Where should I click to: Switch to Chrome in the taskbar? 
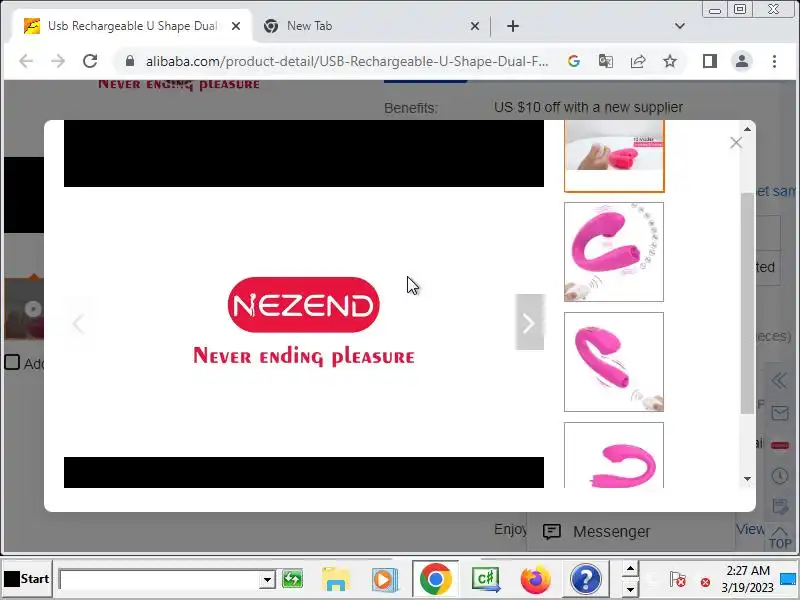435,579
